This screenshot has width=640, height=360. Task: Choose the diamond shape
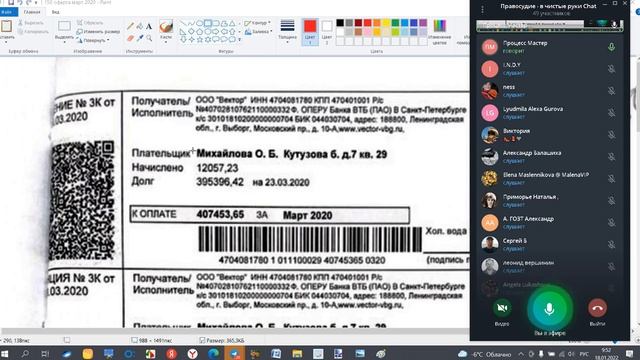[x=191, y=31]
